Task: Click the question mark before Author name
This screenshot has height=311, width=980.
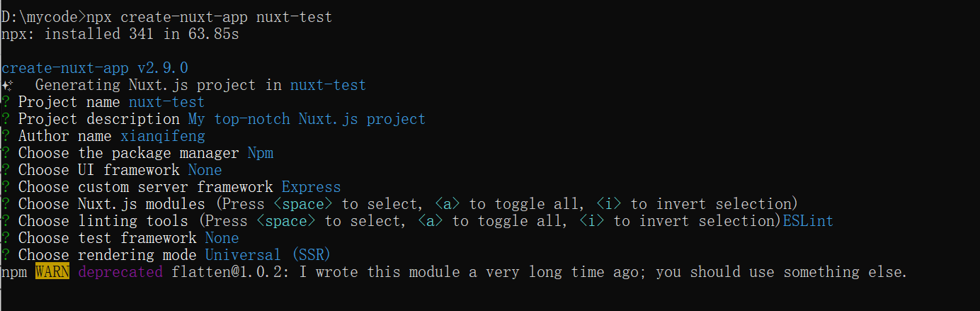Action: point(5,136)
